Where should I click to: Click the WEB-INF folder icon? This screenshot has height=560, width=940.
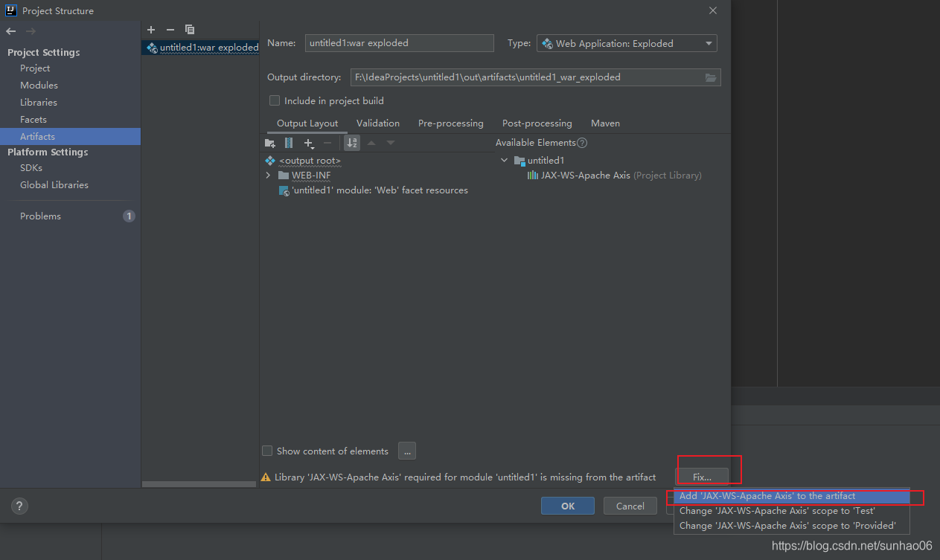[x=284, y=176]
